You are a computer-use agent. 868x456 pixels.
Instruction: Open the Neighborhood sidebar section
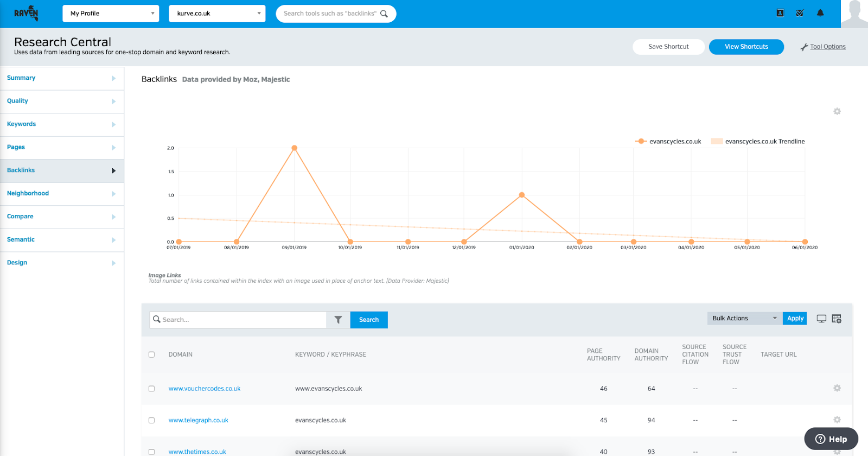click(28, 193)
